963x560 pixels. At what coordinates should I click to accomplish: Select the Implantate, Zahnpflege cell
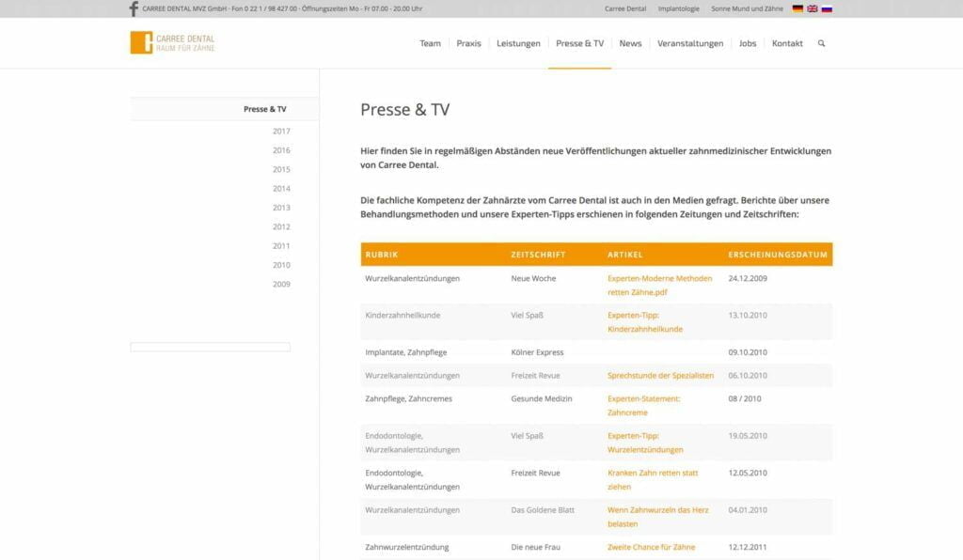tap(406, 352)
